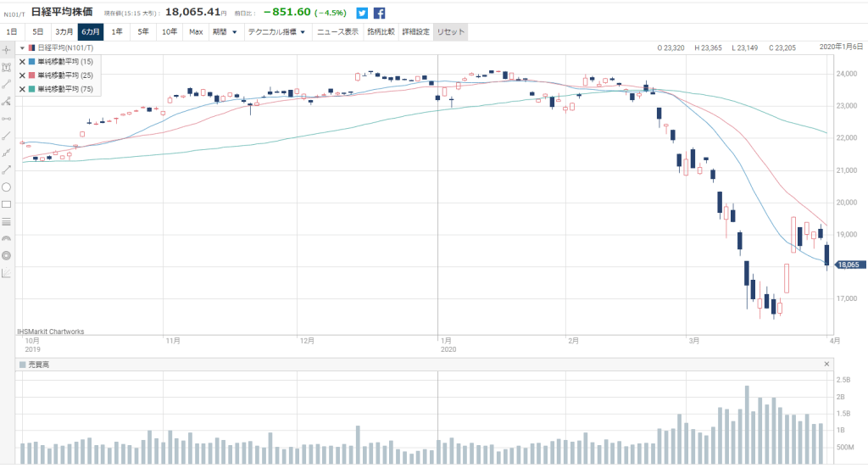868x468 pixels.
Task: Select the text annotation tool
Action: pyautogui.click(x=6, y=66)
